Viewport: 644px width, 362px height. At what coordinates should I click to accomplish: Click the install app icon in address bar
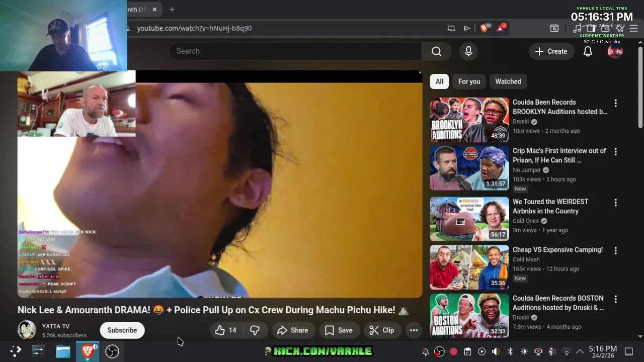pos(451,28)
